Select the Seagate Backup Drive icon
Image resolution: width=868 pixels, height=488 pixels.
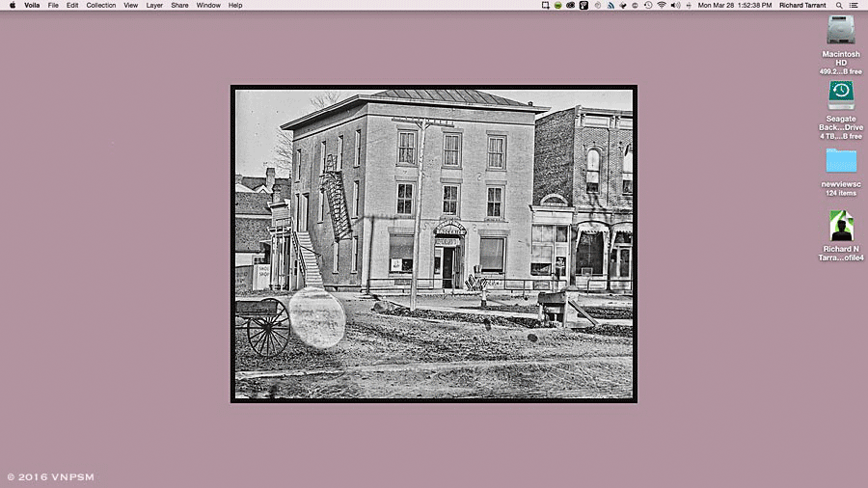click(840, 95)
